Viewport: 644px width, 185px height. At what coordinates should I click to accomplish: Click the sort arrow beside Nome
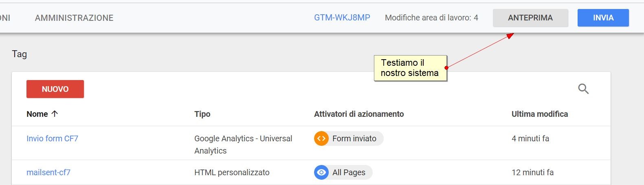[55, 114]
